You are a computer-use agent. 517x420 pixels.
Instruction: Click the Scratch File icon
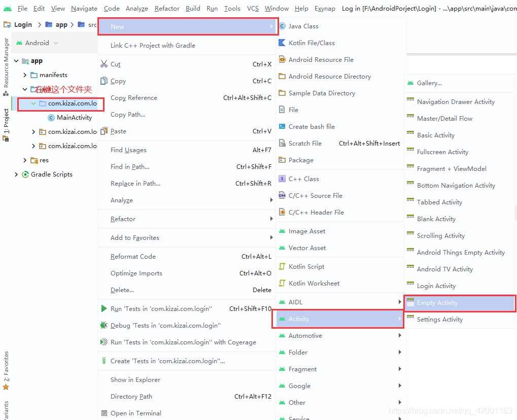click(282, 143)
